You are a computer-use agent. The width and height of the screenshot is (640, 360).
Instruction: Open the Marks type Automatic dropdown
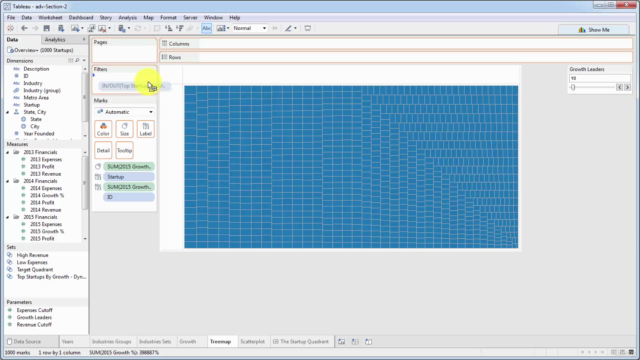124,112
